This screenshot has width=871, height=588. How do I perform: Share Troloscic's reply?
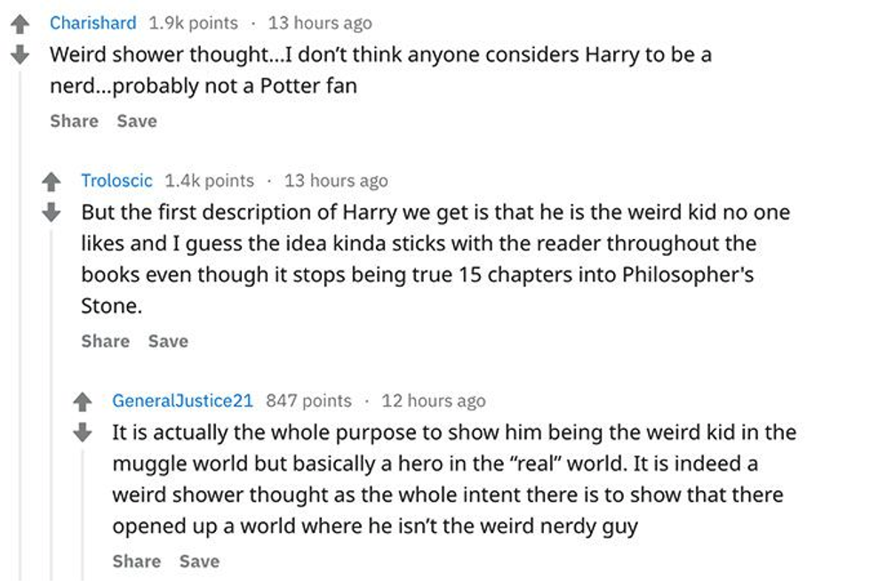point(105,341)
